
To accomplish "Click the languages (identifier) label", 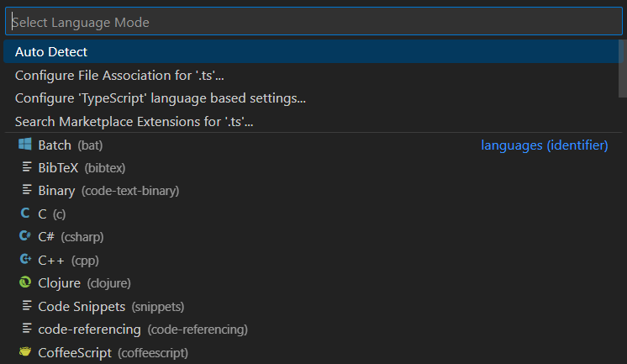I will point(544,145).
